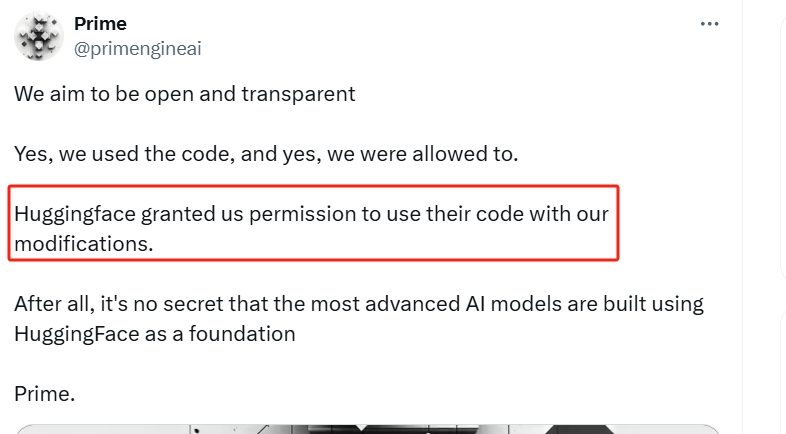This screenshot has height=434, width=786.
Task: Open the three-dot more options menu
Action: point(709,24)
